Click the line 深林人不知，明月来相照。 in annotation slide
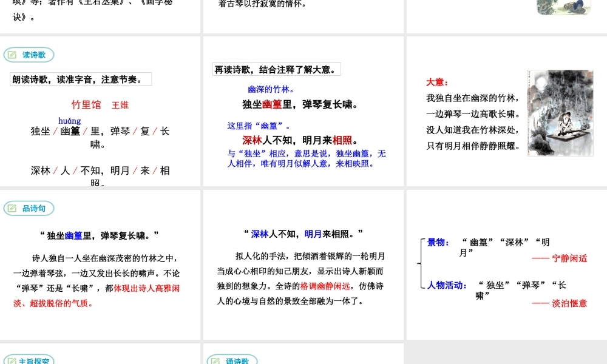Image resolution: width=607 pixels, height=364 pixels. tap(300, 140)
